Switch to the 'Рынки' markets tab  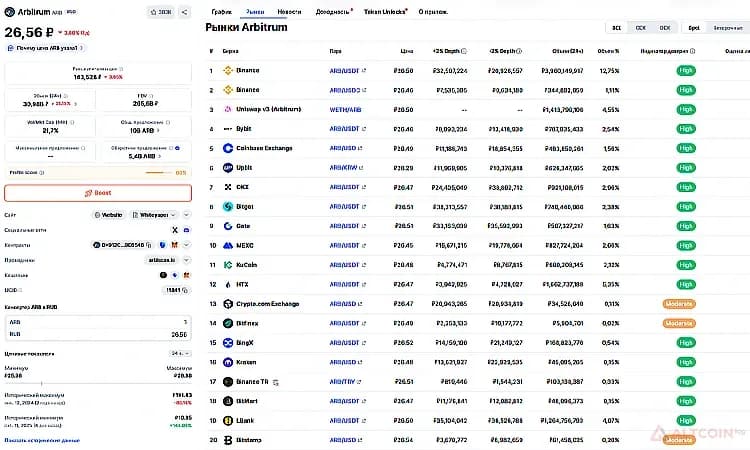(255, 12)
